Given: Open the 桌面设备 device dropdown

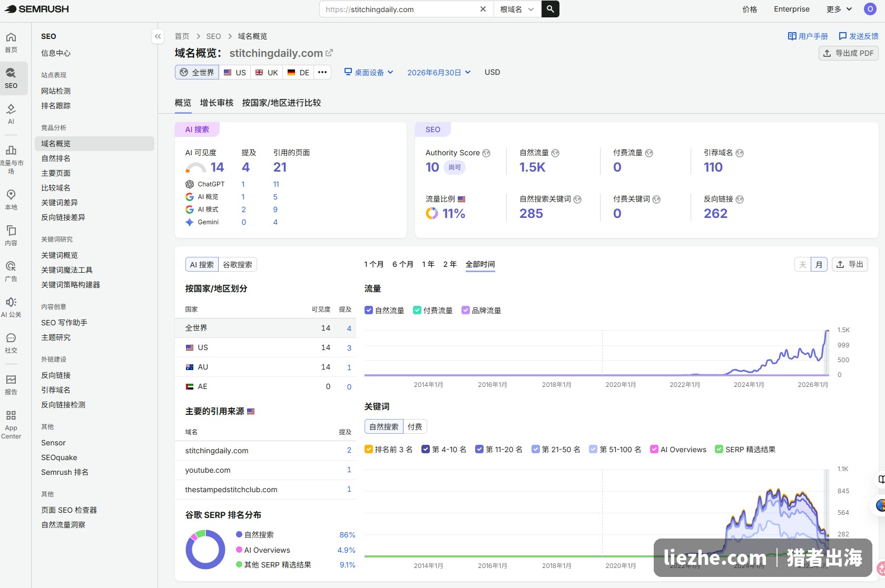Looking at the screenshot, I should point(369,73).
